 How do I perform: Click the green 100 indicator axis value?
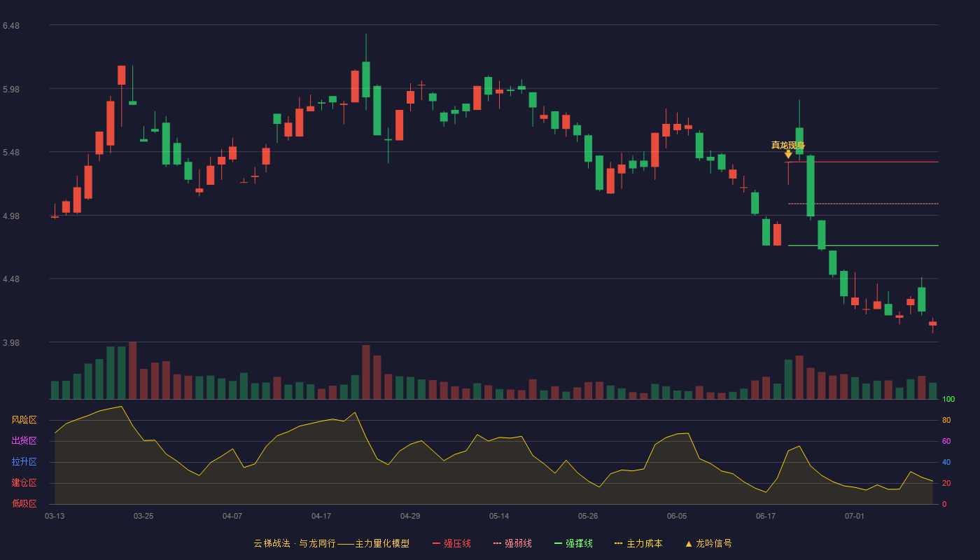948,399
